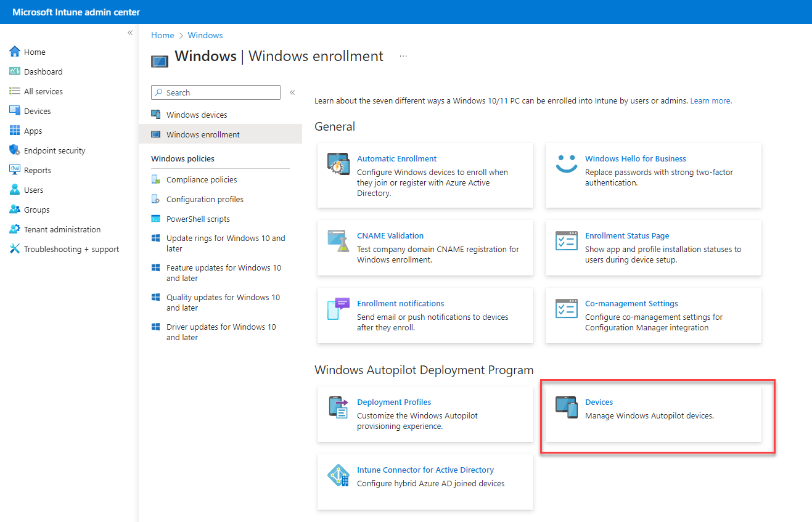Go to Windows breadcrumb link
Screen dimensions: 812x522
(x=205, y=35)
